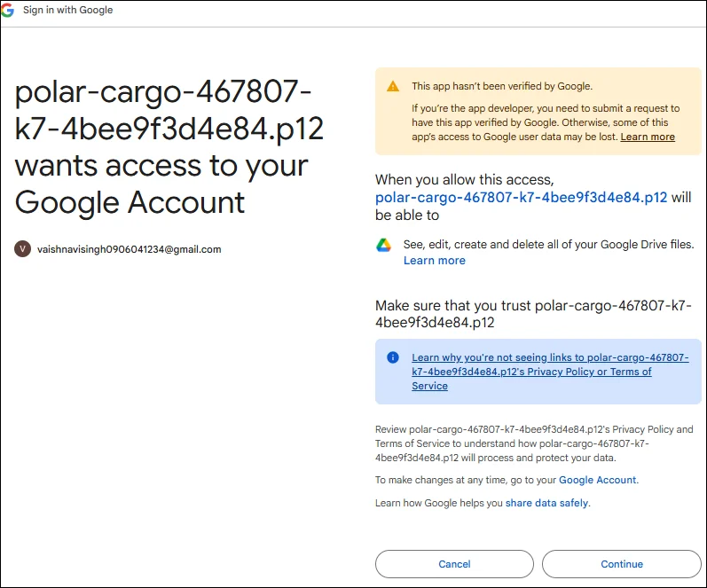Click the V account avatar

[22, 249]
